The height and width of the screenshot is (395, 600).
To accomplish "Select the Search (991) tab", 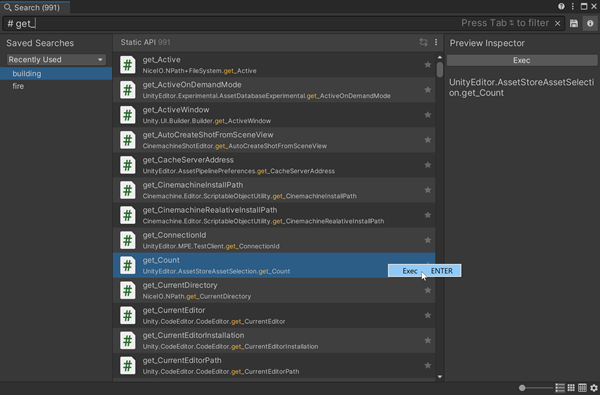I will tap(35, 7).
